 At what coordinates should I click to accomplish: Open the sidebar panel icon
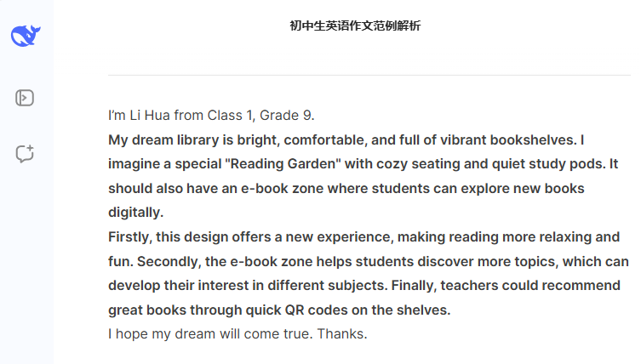point(25,98)
